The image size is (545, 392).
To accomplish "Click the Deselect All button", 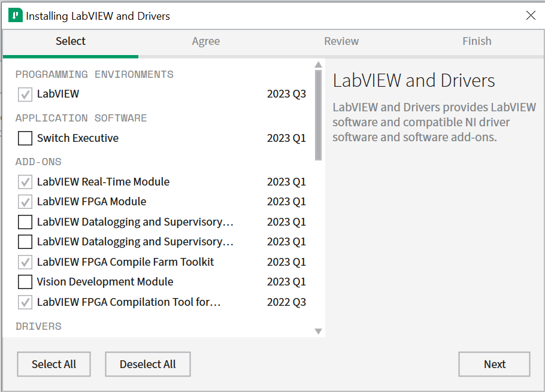I will 147,364.
